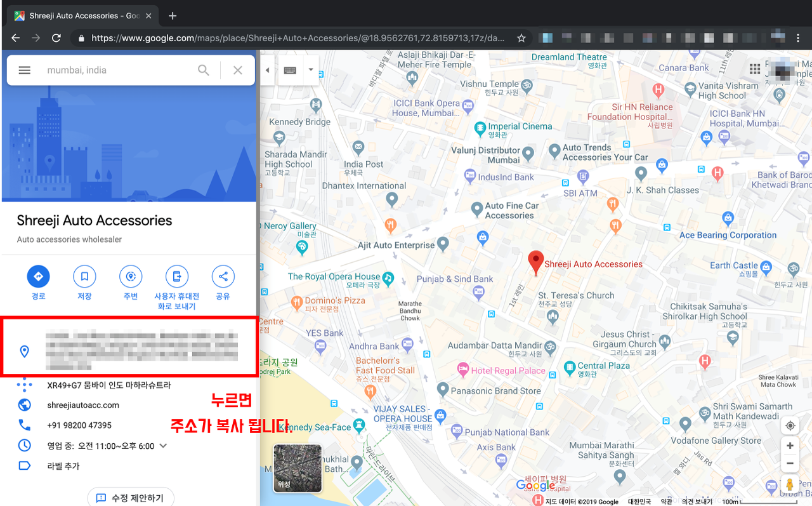Viewport: 812px width, 506px height.
Task: Expand the opening hours chevron
Action: pos(163,446)
